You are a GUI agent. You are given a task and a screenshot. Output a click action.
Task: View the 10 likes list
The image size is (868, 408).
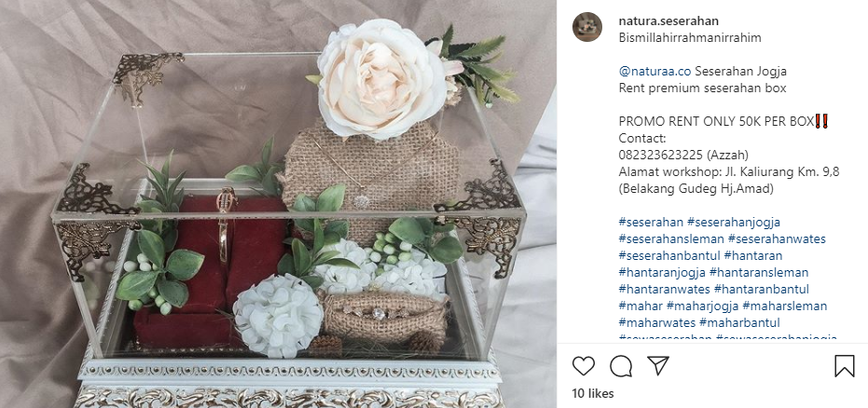[593, 394]
